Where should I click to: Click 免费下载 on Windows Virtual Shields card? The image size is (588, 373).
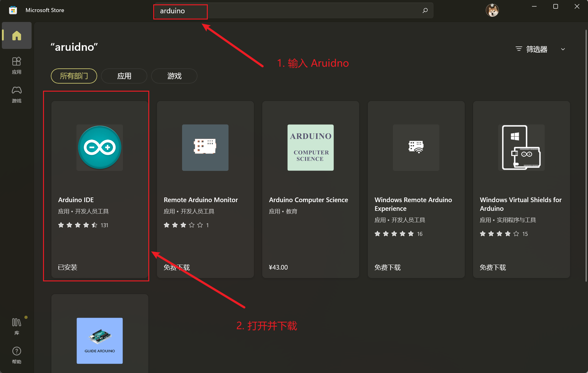[493, 267]
